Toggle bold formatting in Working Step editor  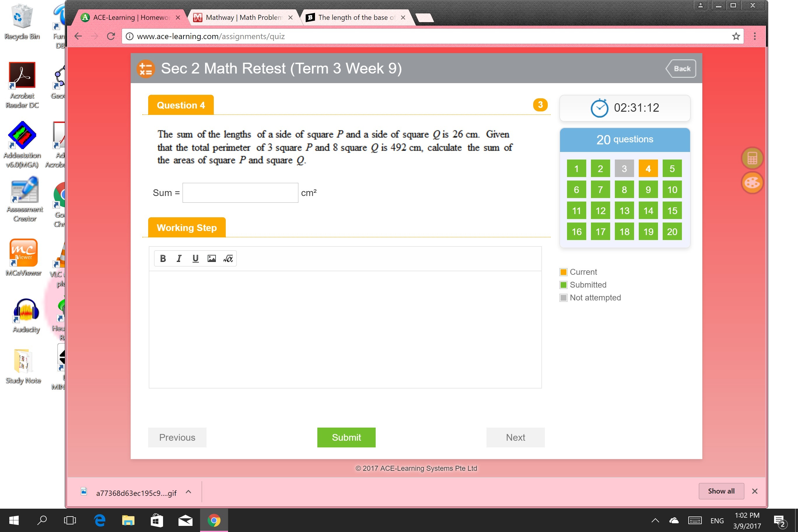coord(163,258)
